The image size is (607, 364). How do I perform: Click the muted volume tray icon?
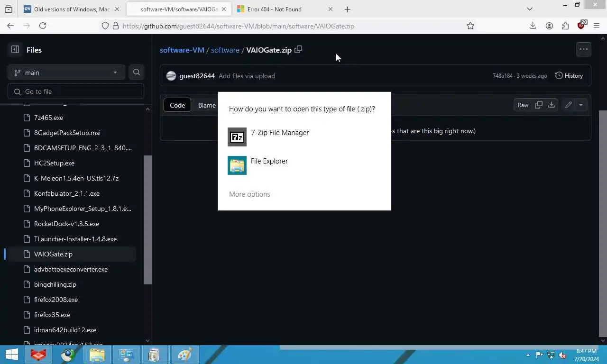coord(562,355)
